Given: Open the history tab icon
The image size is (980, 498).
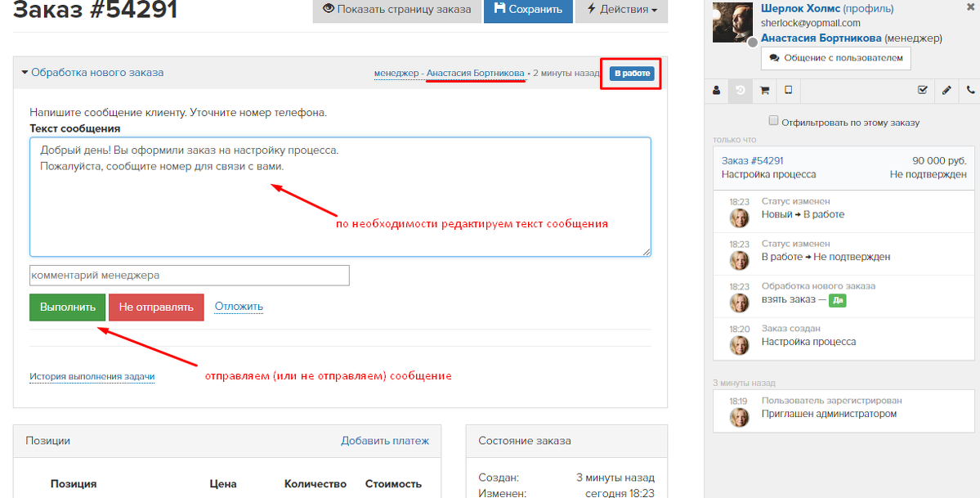Looking at the screenshot, I should [x=740, y=91].
